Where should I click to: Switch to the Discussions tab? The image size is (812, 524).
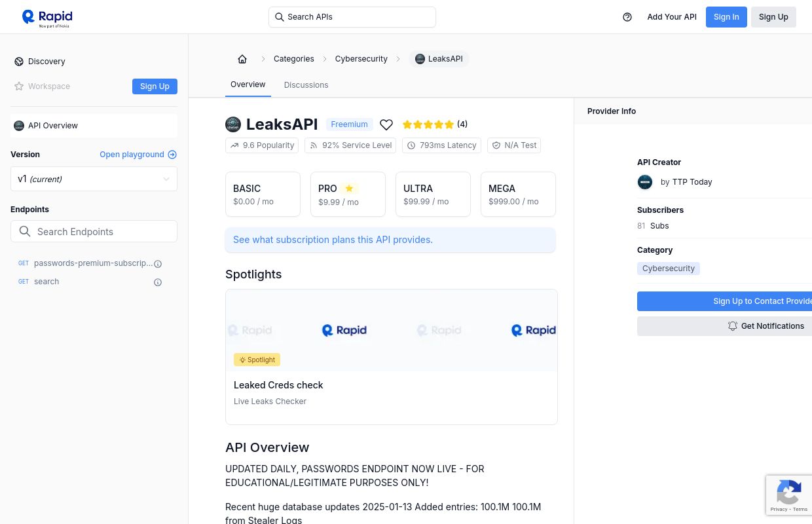306,85
